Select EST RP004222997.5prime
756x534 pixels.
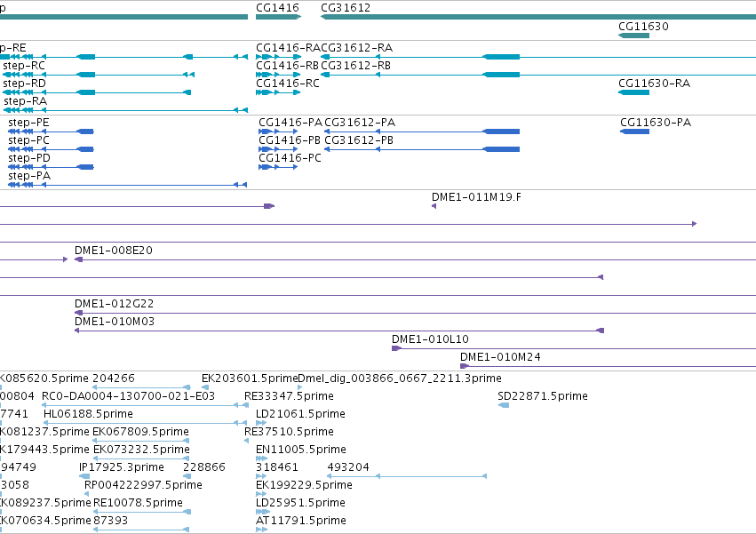[143, 485]
